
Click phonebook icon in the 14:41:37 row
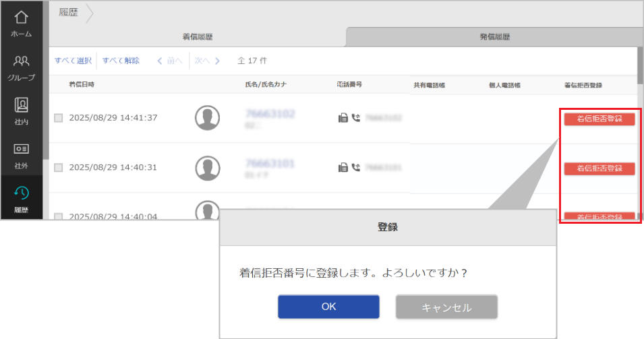click(343, 118)
